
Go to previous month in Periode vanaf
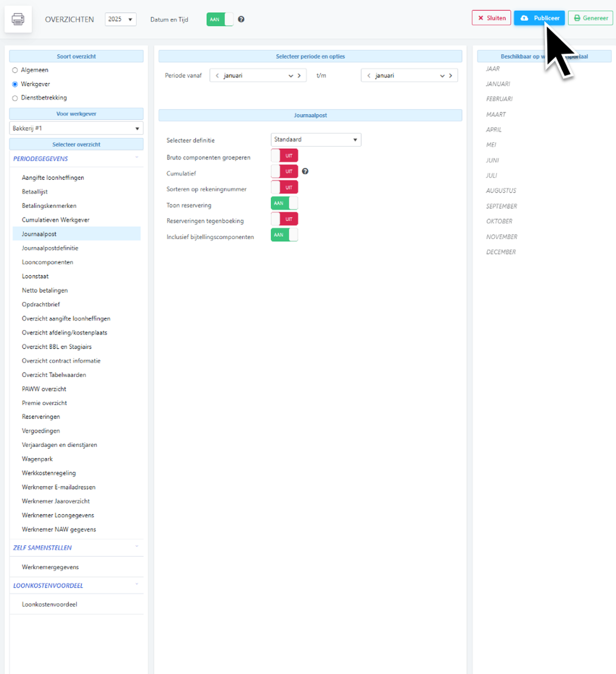point(217,76)
